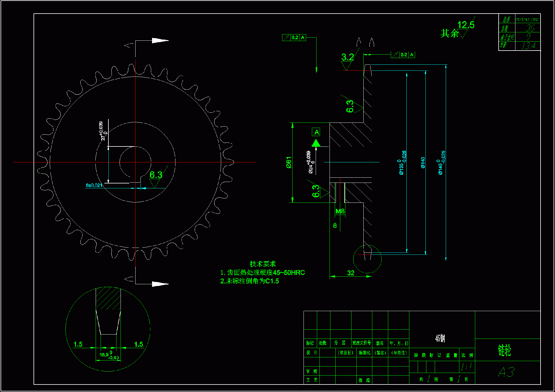Click the 32 width dimension
The width and height of the screenshot is (555, 392).
351,273
